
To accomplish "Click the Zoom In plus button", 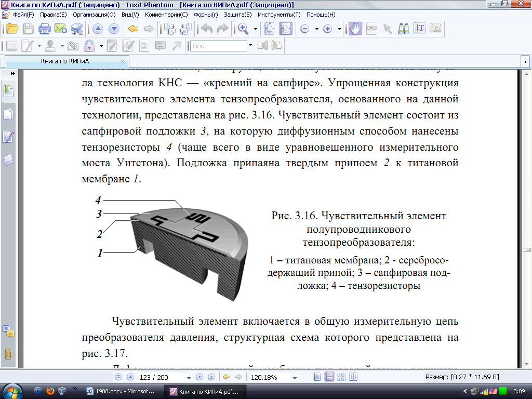I will tap(328, 29).
